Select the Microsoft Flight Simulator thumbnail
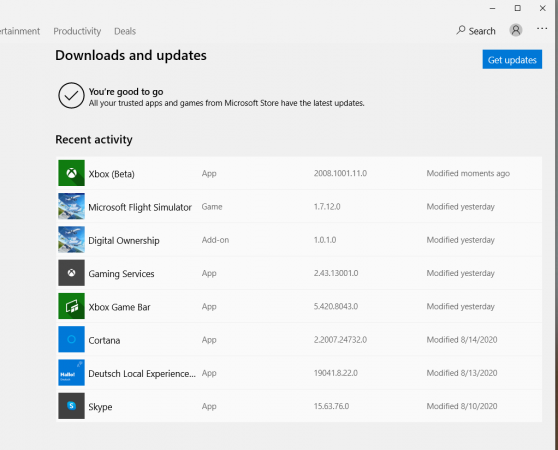This screenshot has width=558, height=450. [72, 206]
